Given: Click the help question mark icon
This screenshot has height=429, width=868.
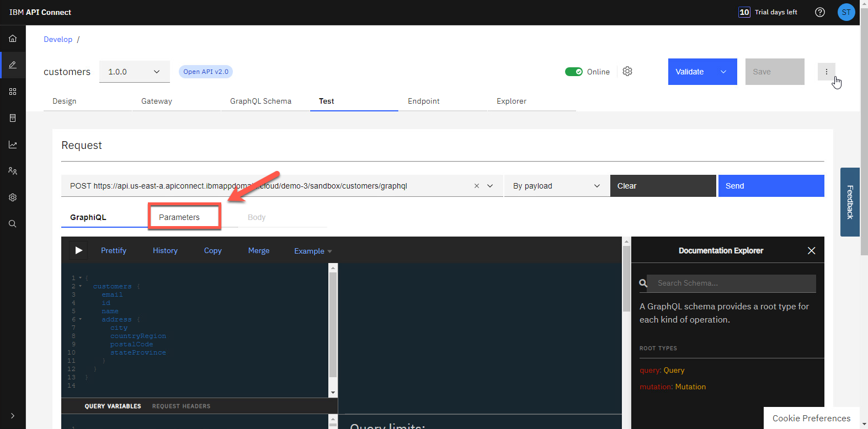Looking at the screenshot, I should (x=820, y=12).
